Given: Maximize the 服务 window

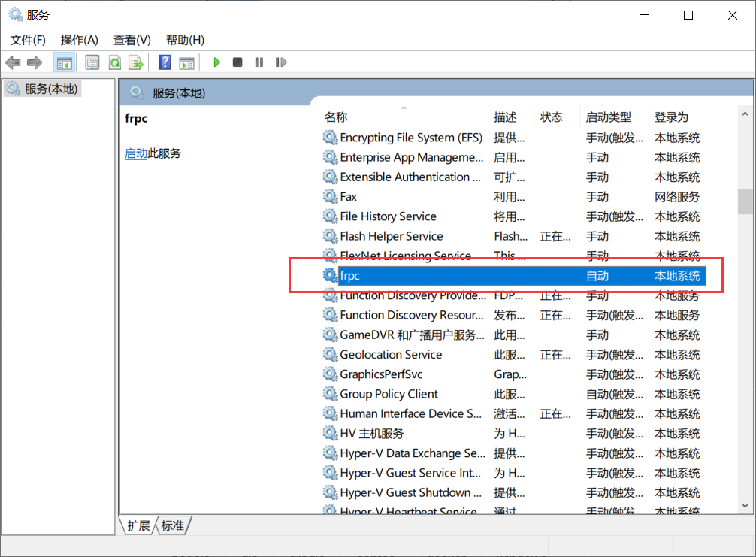Looking at the screenshot, I should (x=688, y=15).
